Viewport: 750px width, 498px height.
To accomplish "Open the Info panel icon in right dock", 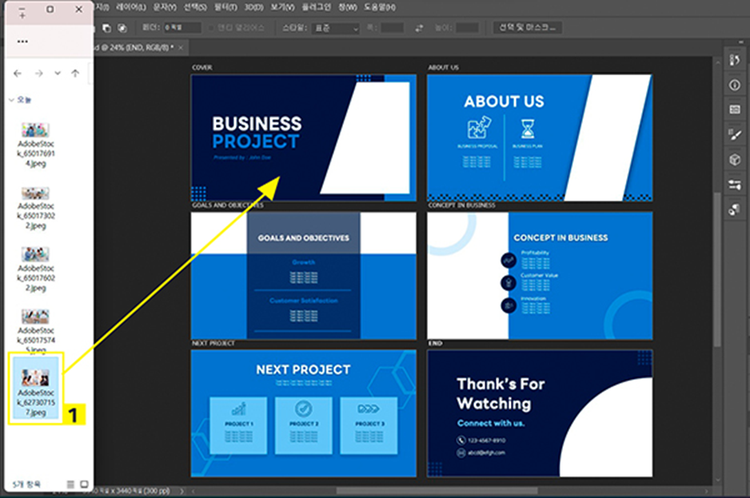I will click(735, 85).
